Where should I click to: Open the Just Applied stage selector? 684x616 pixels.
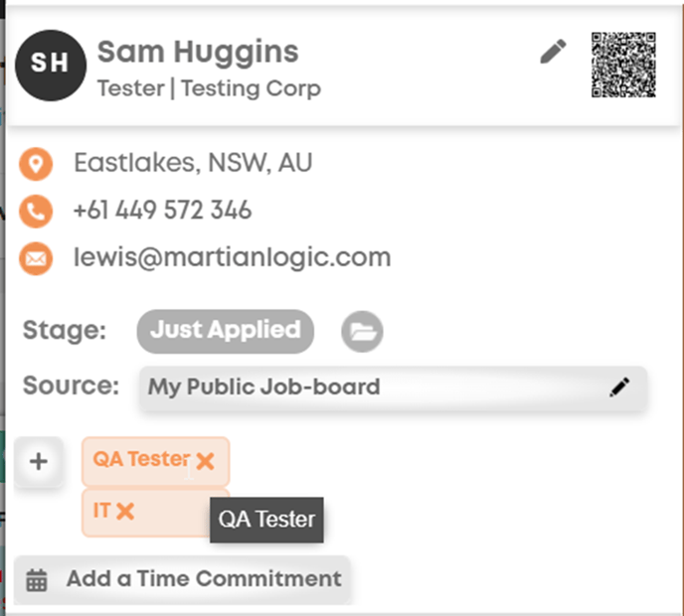[225, 331]
